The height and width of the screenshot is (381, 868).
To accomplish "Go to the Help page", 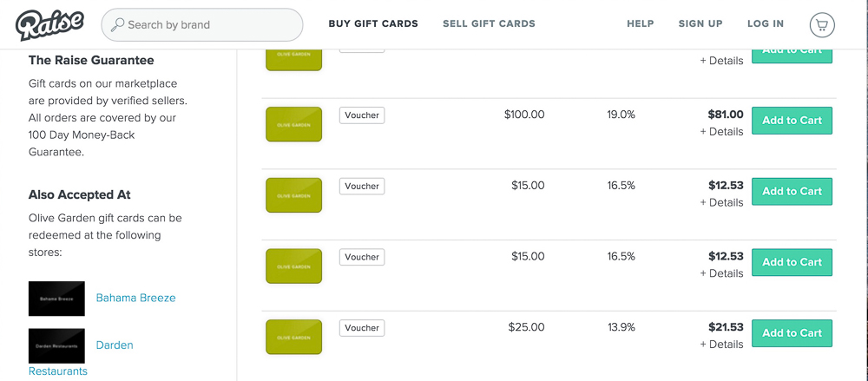I will pos(641,24).
